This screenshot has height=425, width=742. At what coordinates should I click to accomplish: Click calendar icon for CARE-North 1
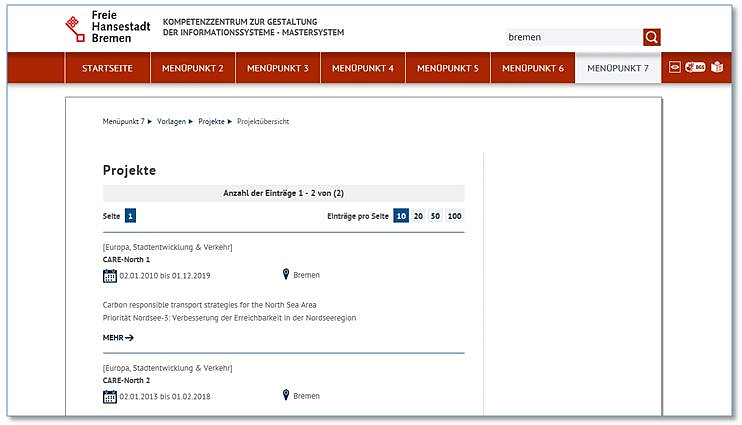click(x=110, y=275)
